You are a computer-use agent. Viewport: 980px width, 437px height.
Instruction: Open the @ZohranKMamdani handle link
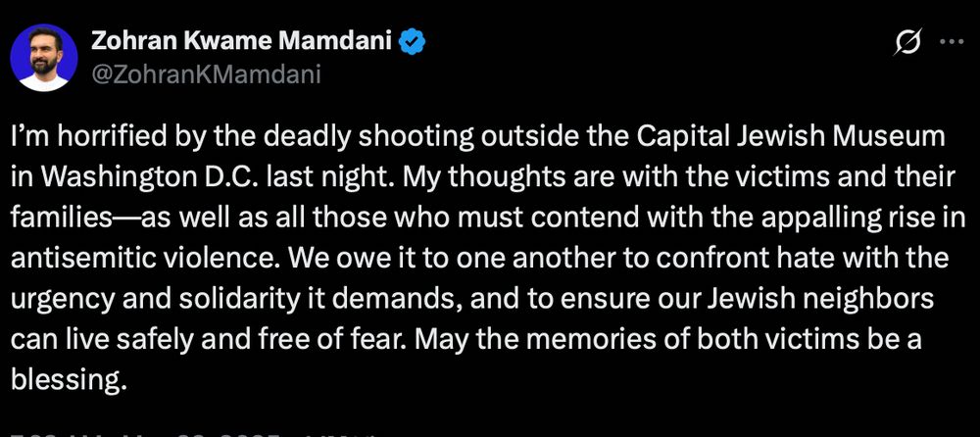tap(206, 75)
